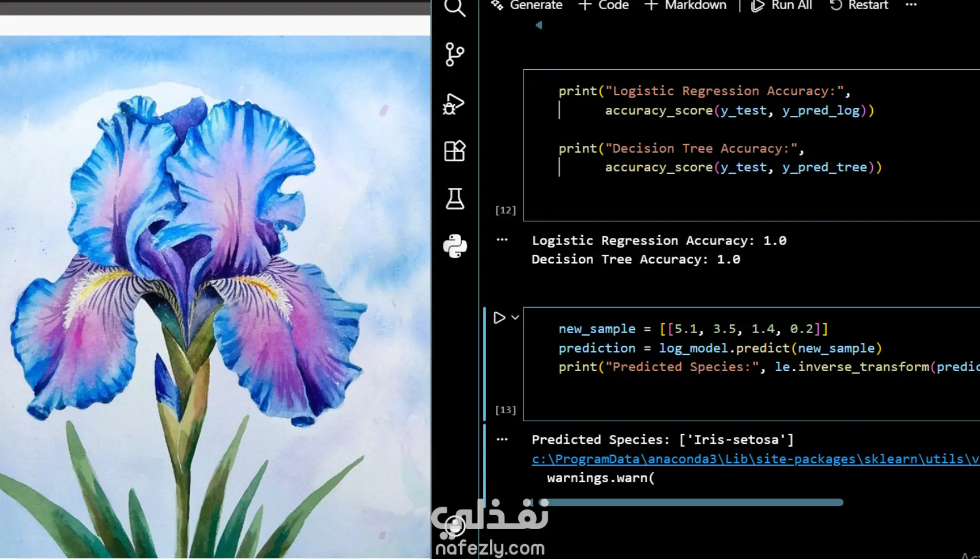The height and width of the screenshot is (559, 980).
Task: Click the iris flower painting image
Action: [x=215, y=297]
